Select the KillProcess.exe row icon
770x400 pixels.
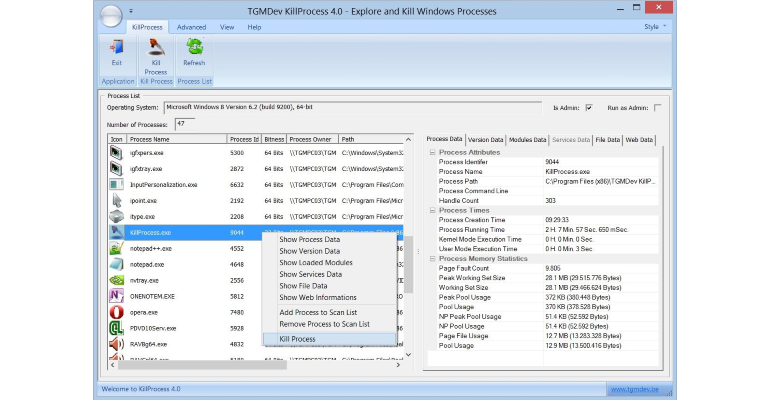(x=116, y=233)
